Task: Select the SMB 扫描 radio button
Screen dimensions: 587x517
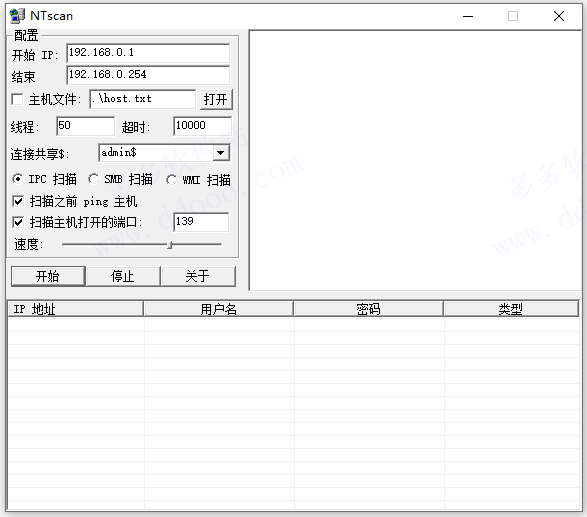Action: click(93, 179)
